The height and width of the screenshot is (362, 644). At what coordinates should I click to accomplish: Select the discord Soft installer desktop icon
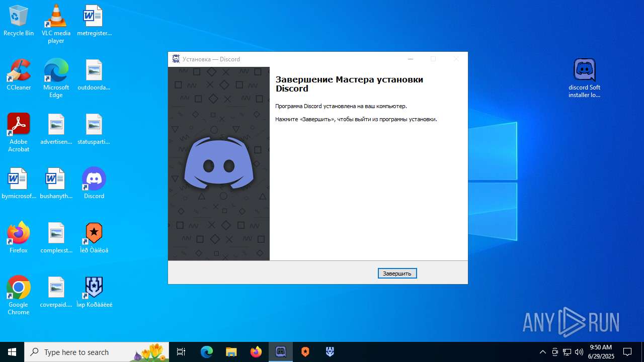[x=584, y=78]
